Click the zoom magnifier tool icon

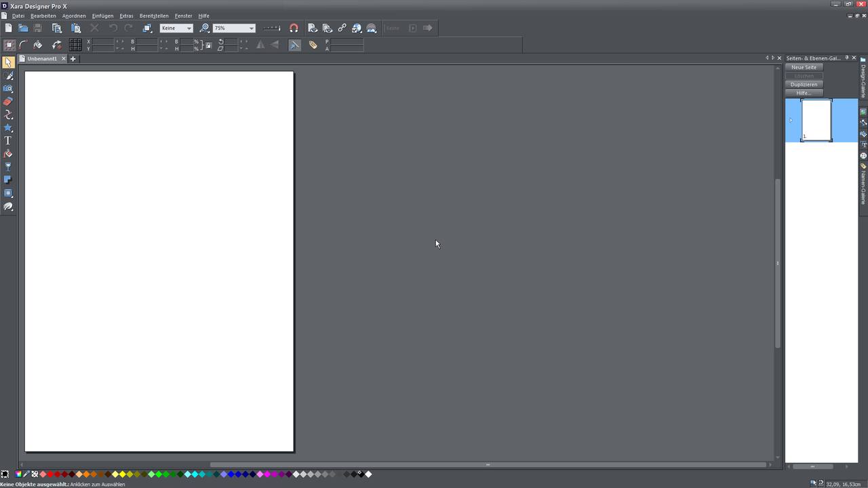[204, 28]
